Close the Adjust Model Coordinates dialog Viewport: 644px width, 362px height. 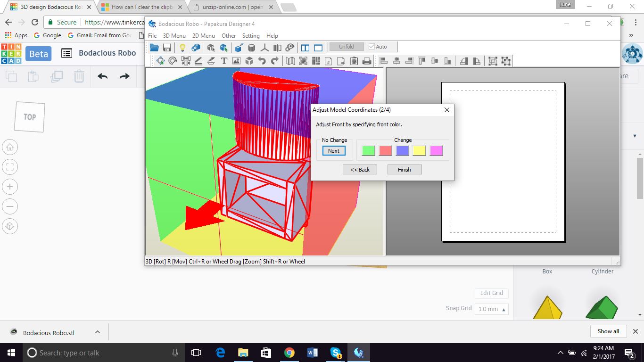click(447, 110)
